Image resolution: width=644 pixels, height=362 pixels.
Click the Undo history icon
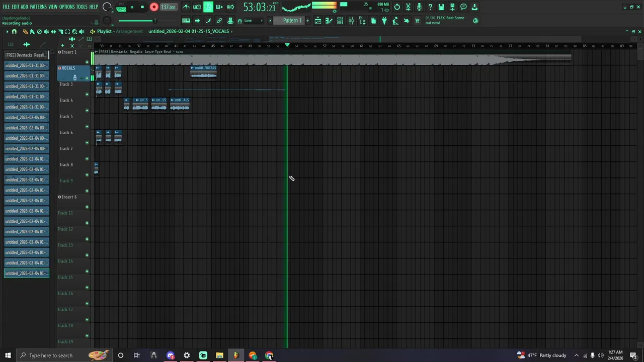(397, 7)
